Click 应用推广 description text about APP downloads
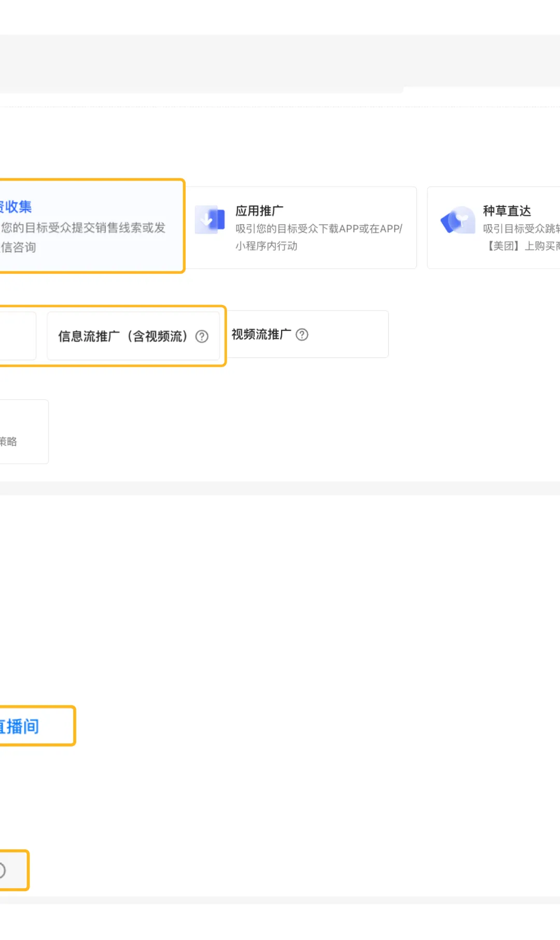560x940 pixels. pos(319,237)
